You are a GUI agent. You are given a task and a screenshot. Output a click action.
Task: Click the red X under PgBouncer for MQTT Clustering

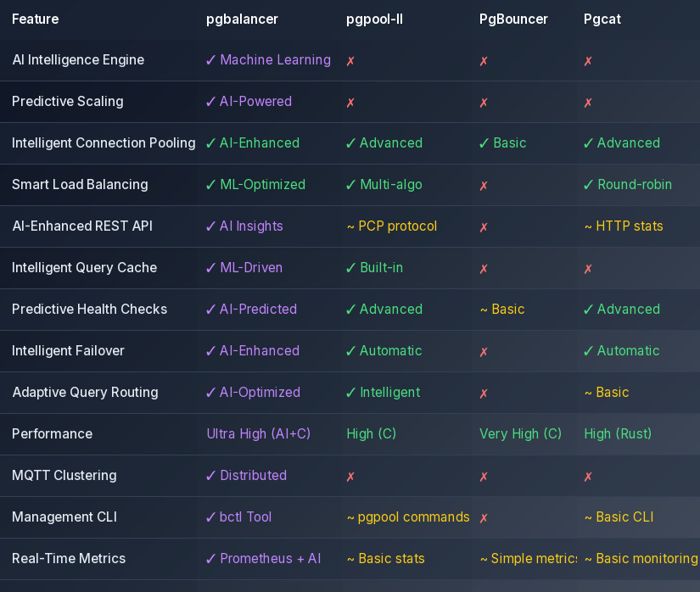484,477
